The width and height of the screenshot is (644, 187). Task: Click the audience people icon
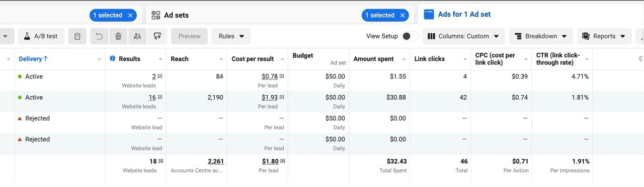tap(137, 36)
